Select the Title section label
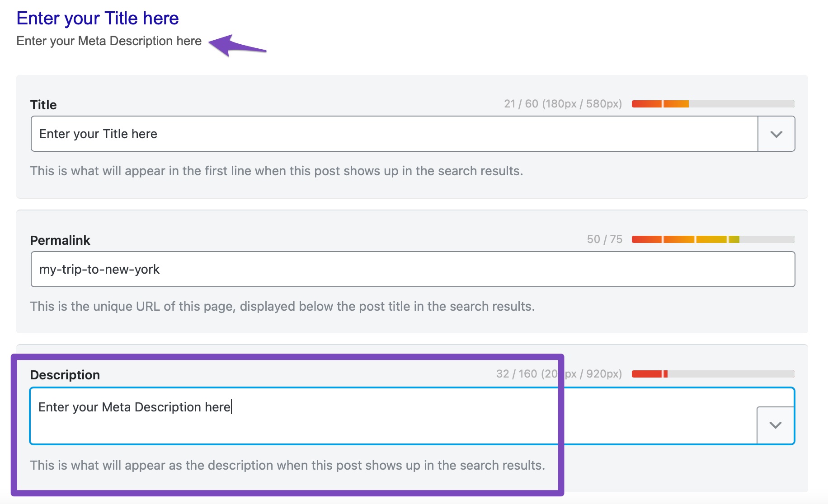Image resolution: width=828 pixels, height=504 pixels. pyautogui.click(x=43, y=104)
